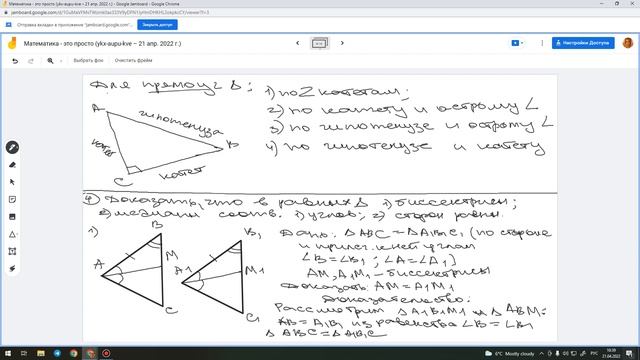Open the Windows Start menu
Image resolution: width=640 pixels, height=360 pixels.
click(7, 353)
